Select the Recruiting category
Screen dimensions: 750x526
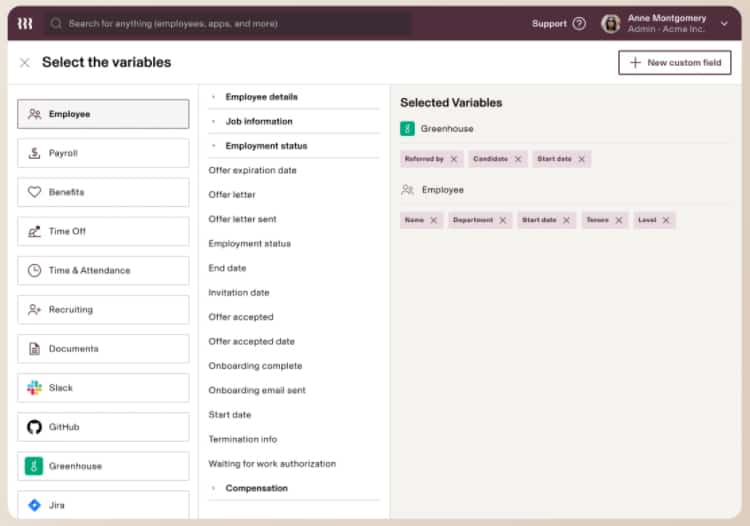[103, 310]
